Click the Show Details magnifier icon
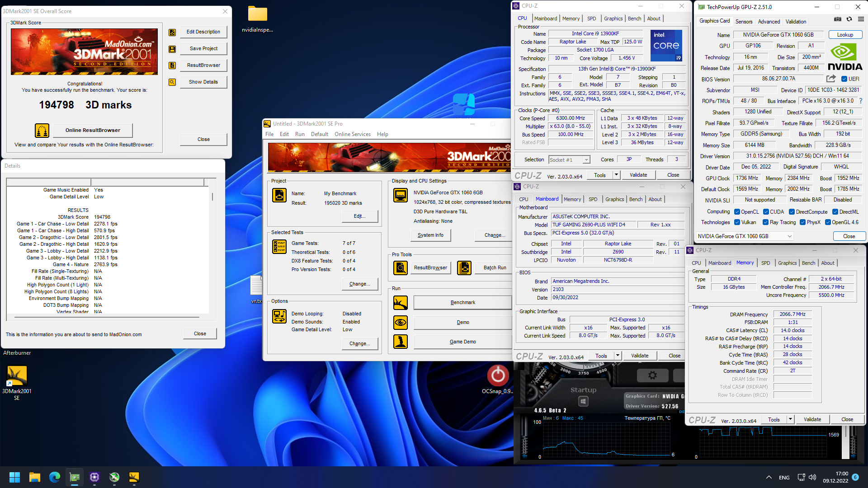 click(x=172, y=82)
